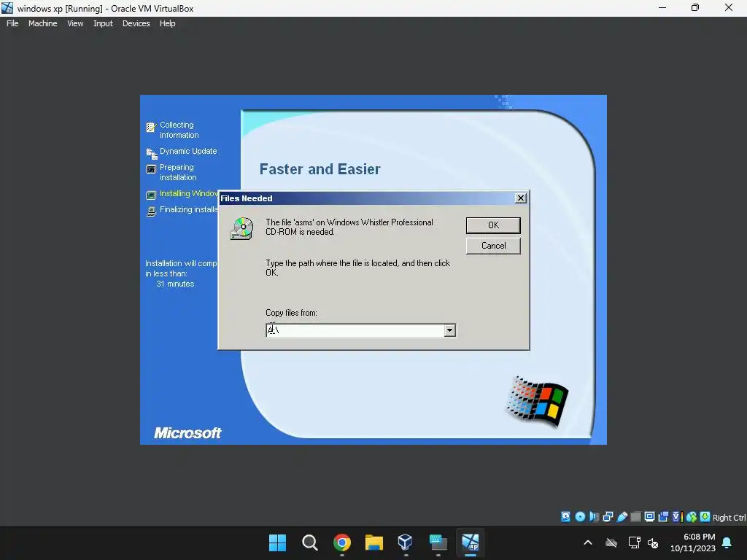This screenshot has height=560, width=747.
Task: Click the optical drive indicator icon
Action: (580, 517)
